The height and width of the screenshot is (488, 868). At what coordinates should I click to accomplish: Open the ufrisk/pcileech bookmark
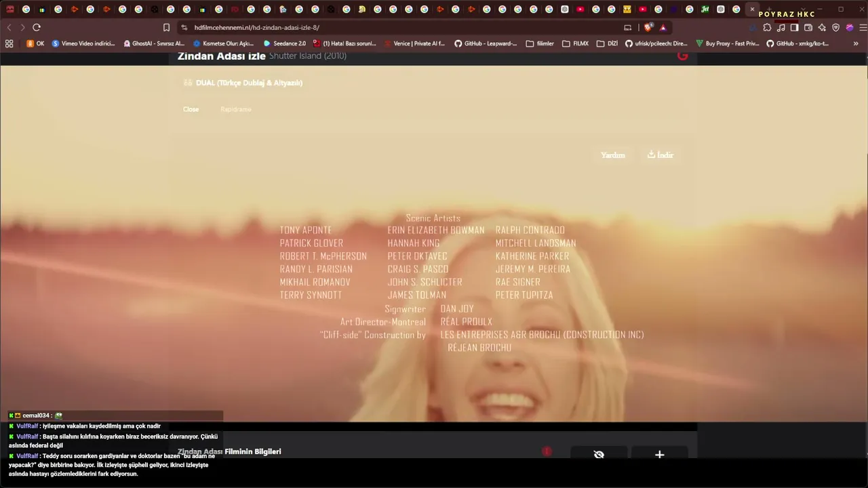[x=656, y=43]
